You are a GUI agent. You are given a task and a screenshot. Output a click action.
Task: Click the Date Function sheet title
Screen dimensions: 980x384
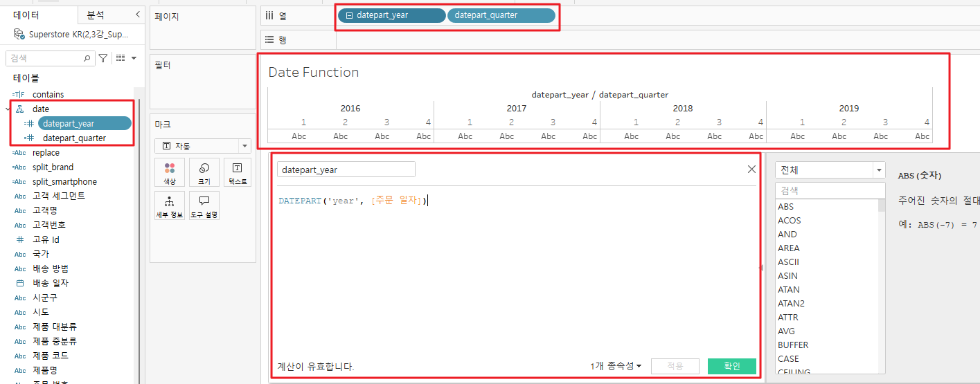point(314,72)
